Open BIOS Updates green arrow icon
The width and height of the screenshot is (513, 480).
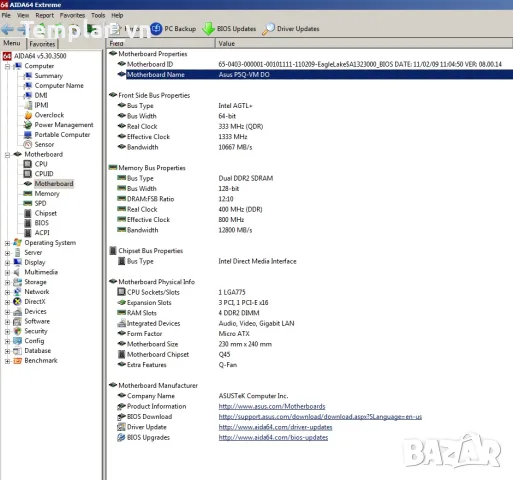coord(209,29)
